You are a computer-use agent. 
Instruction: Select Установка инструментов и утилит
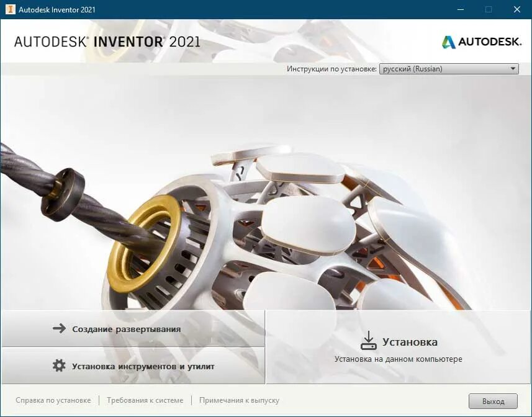(x=133, y=366)
